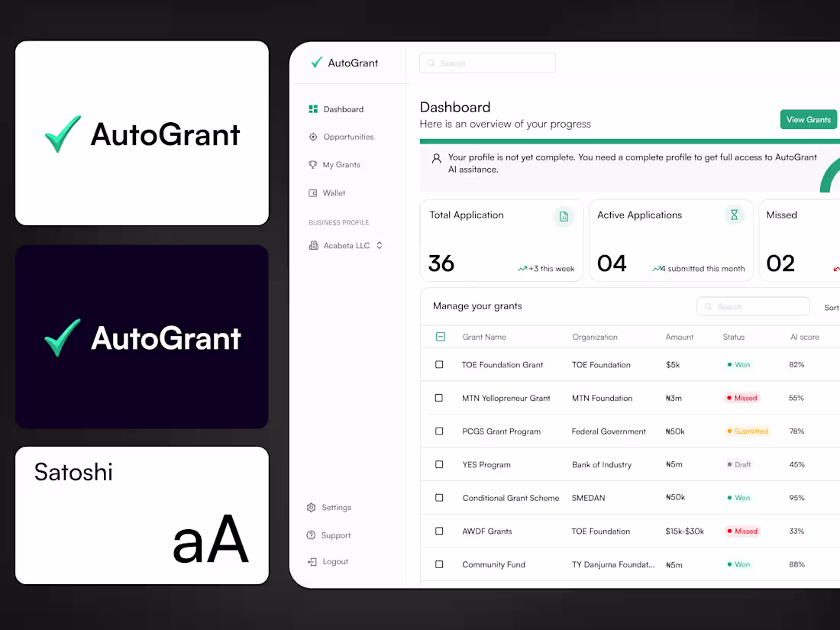Click the AutoGrant checkmark logo icon
Image resolution: width=840 pixels, height=630 pixels.
316,63
